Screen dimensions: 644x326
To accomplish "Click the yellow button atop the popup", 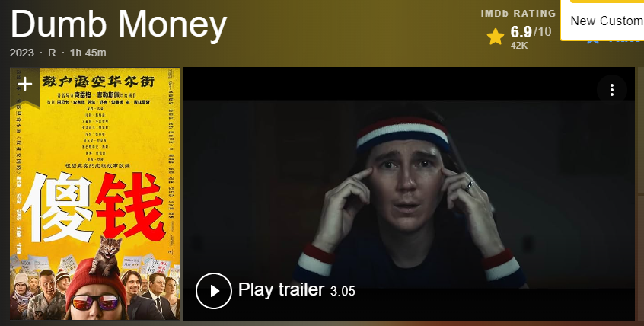I will point(607,2).
